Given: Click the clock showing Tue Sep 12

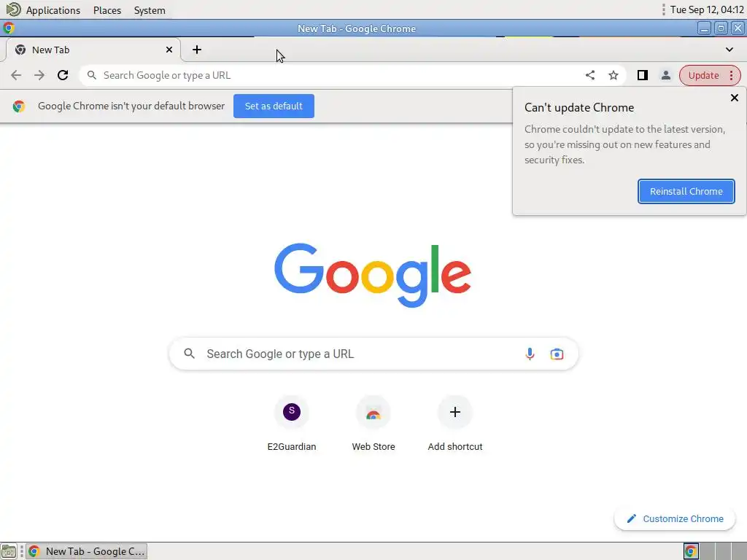Looking at the screenshot, I should 706,9.
